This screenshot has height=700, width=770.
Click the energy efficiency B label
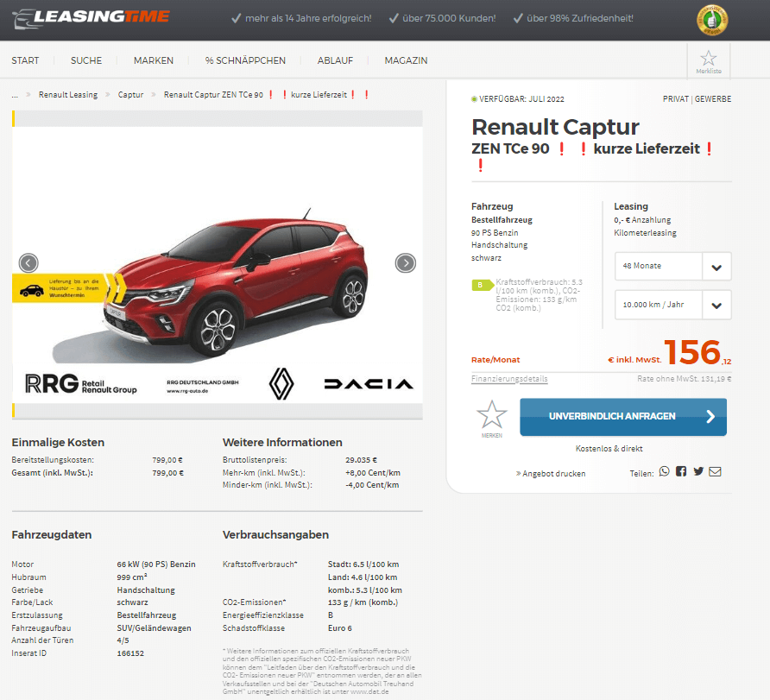click(482, 285)
